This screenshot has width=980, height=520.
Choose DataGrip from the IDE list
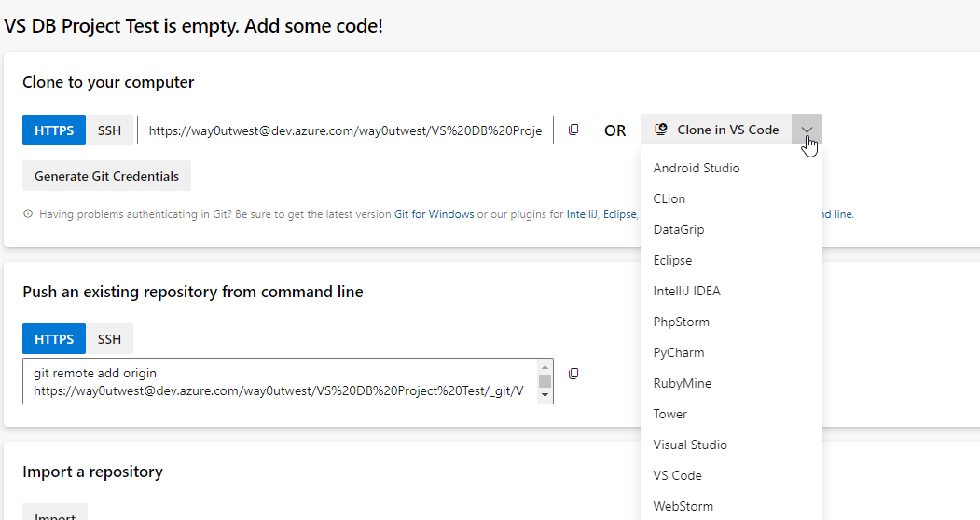point(731,229)
